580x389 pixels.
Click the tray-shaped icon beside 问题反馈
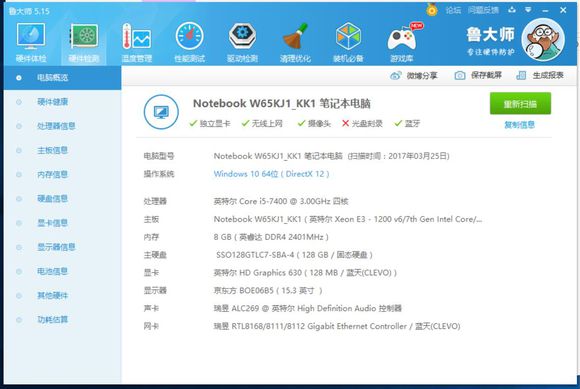point(512,10)
